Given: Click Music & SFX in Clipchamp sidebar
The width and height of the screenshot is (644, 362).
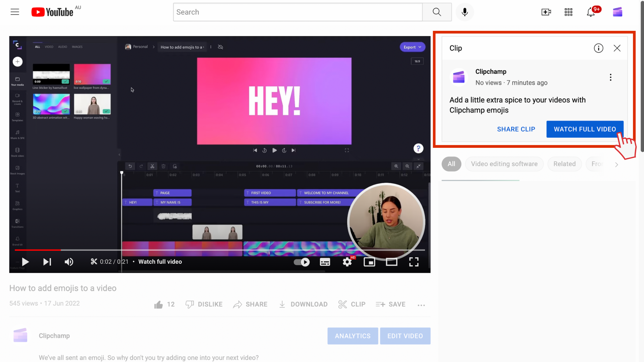Looking at the screenshot, I should click(x=17, y=134).
